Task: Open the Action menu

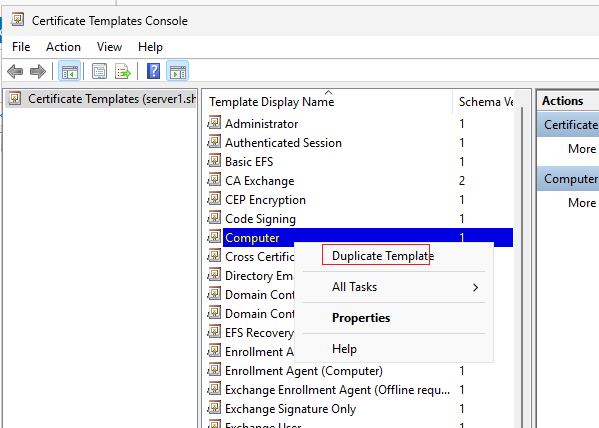Action: [x=63, y=47]
